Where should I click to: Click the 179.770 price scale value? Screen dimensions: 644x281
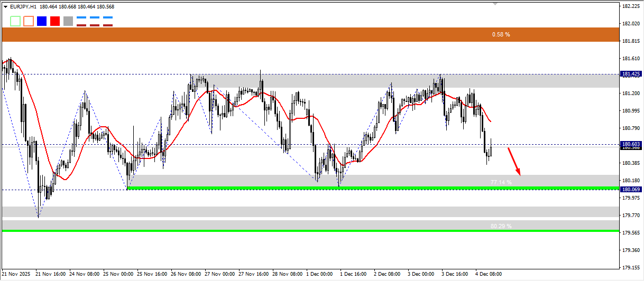[631, 216]
